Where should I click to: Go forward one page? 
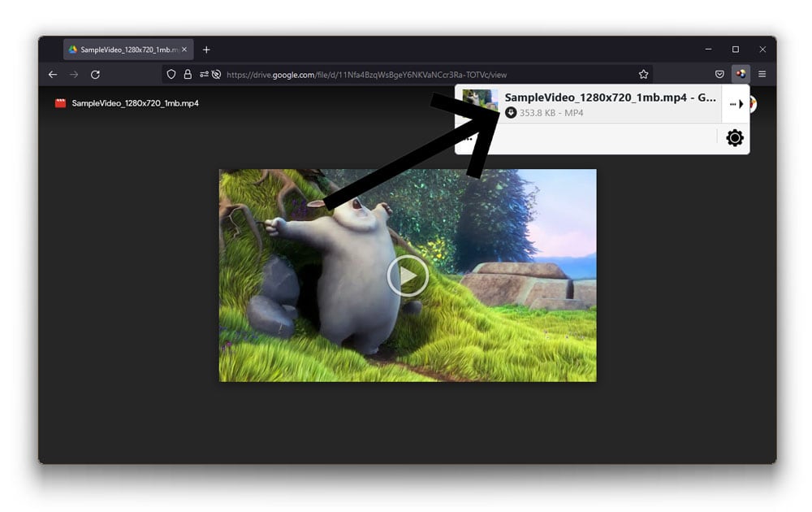click(74, 75)
